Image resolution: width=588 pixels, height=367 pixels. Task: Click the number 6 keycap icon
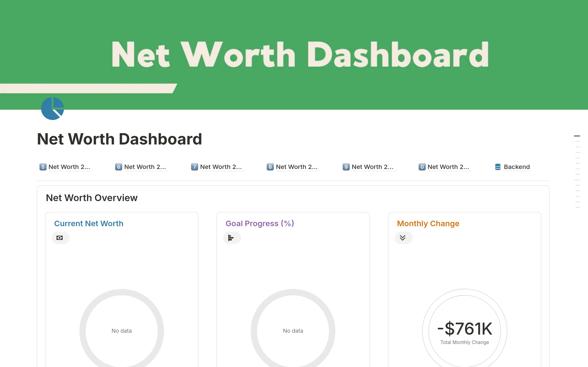tap(119, 167)
